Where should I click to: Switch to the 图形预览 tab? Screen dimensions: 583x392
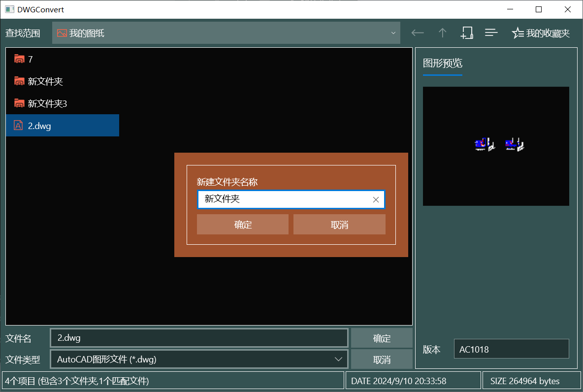tap(443, 63)
